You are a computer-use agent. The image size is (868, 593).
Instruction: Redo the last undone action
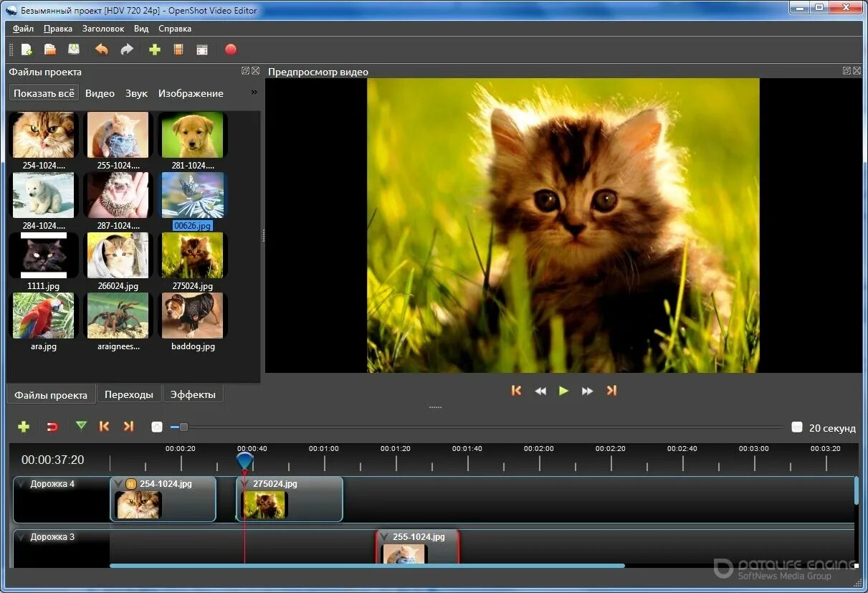[127, 49]
